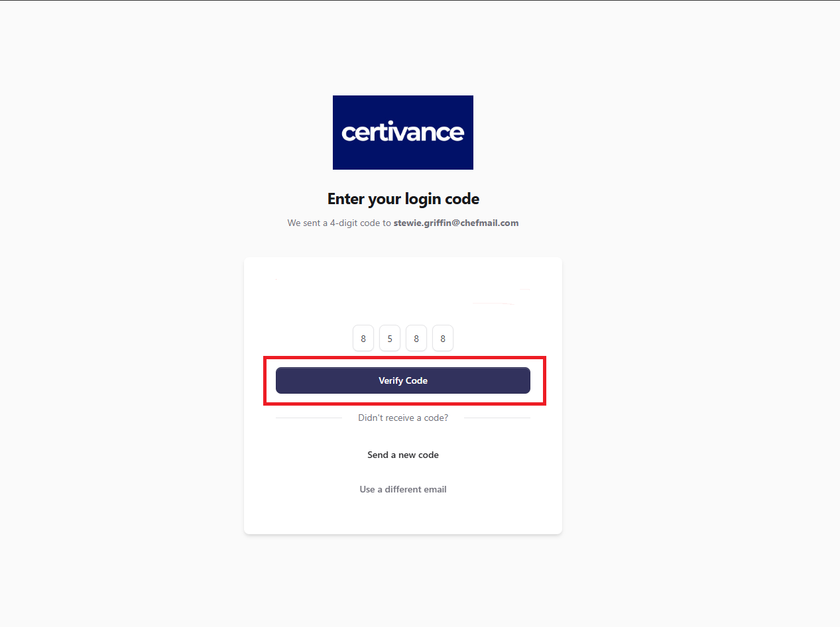840x627 pixels.
Task: Click the divider line right of Didn't receive a code
Action: pos(497,418)
